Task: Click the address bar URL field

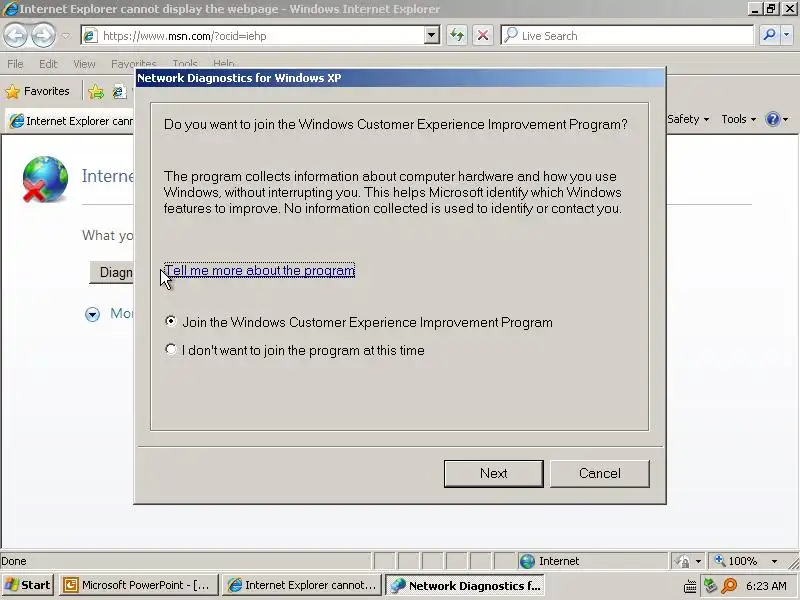Action: tap(254, 36)
